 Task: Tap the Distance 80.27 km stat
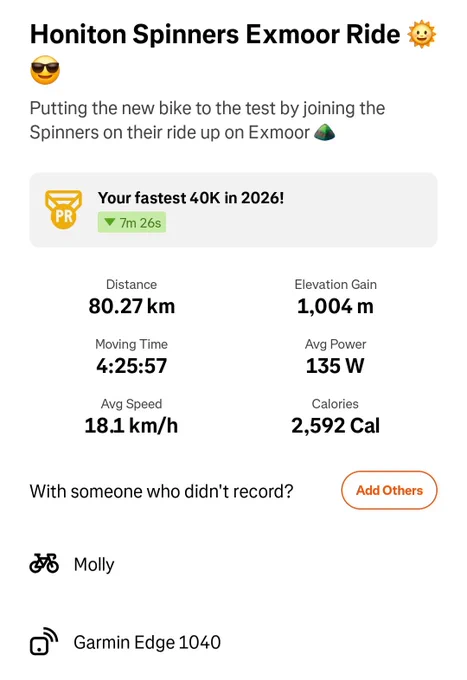(132, 298)
